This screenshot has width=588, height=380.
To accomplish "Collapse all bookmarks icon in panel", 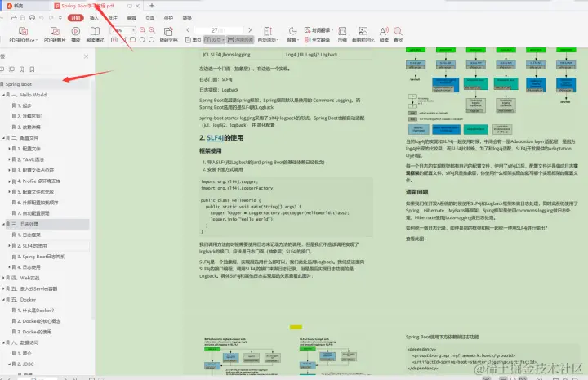I will click(12, 69).
